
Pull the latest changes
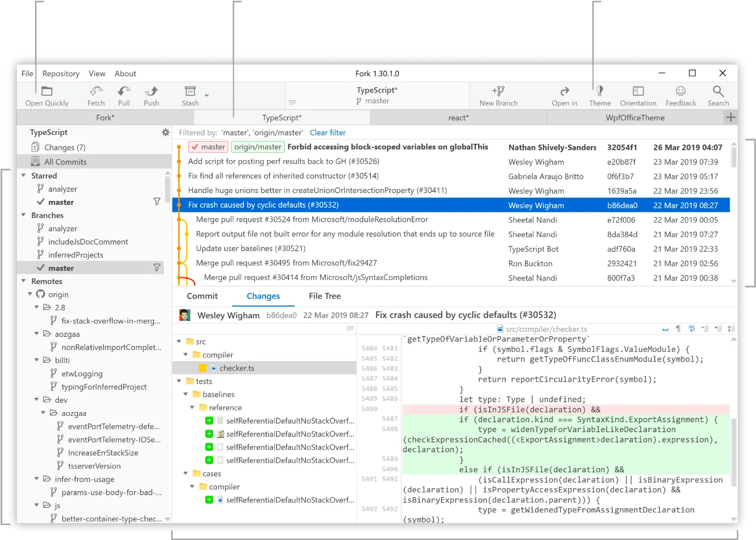point(123,95)
